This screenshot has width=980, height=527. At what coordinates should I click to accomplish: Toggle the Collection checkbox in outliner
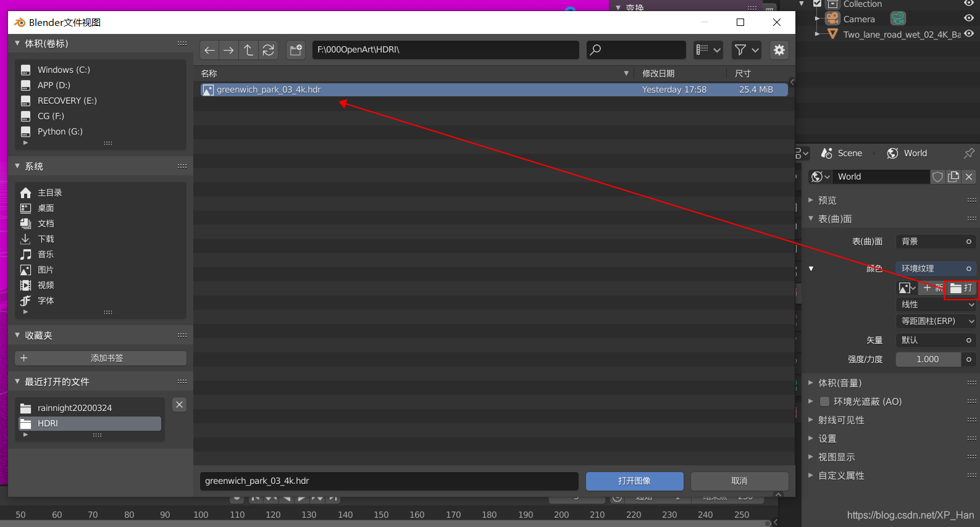tap(818, 4)
